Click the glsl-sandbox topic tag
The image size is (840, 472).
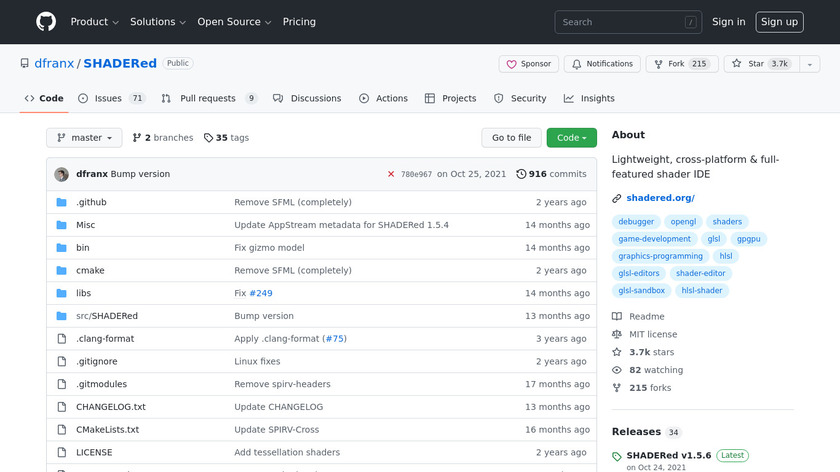[x=642, y=291]
